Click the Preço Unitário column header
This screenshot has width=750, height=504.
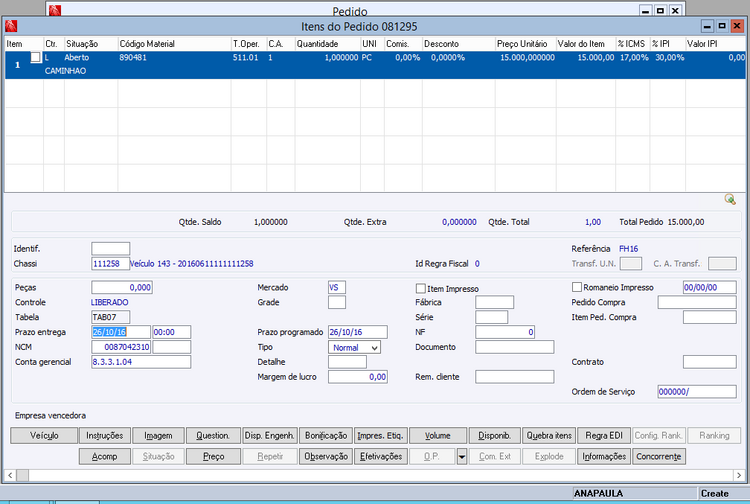point(525,44)
